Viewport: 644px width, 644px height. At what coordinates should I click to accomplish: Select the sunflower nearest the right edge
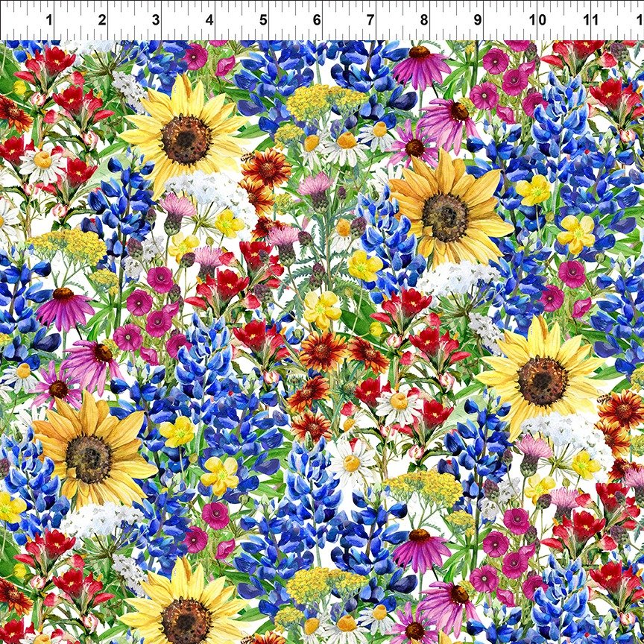point(543,380)
